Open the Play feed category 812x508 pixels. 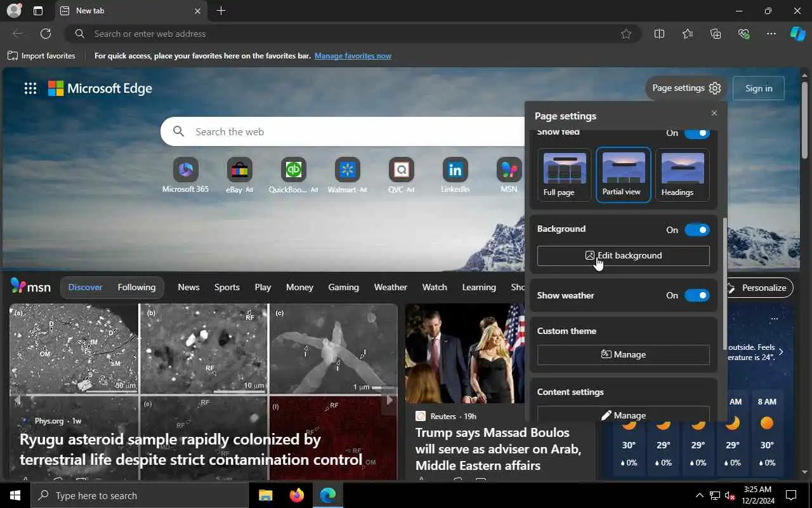tap(263, 287)
